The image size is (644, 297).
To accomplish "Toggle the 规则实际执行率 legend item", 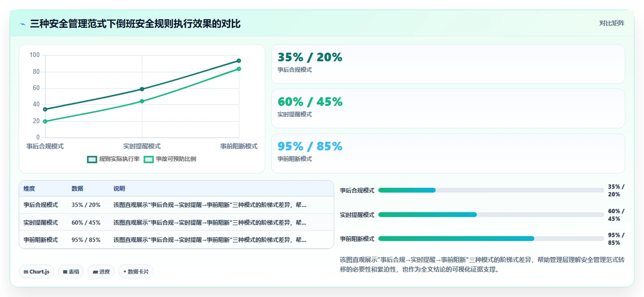I will [113, 159].
